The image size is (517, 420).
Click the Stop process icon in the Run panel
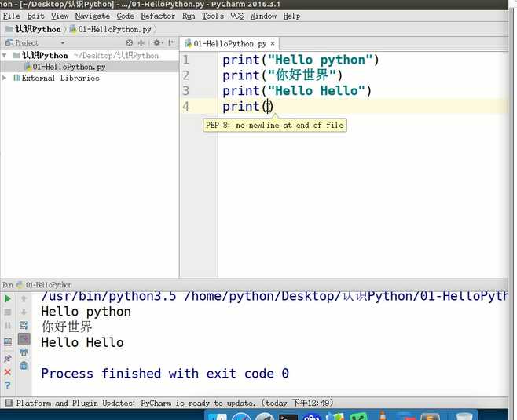point(8,312)
